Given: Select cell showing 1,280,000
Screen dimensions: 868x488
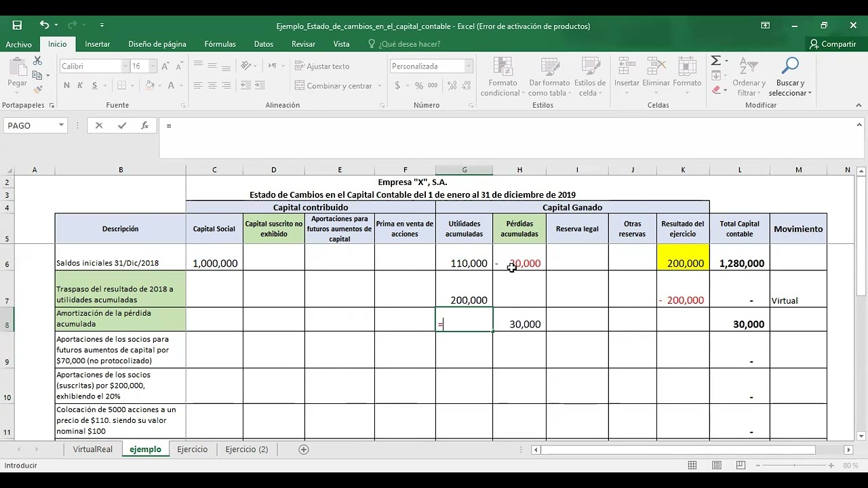Looking at the screenshot, I should click(740, 257).
